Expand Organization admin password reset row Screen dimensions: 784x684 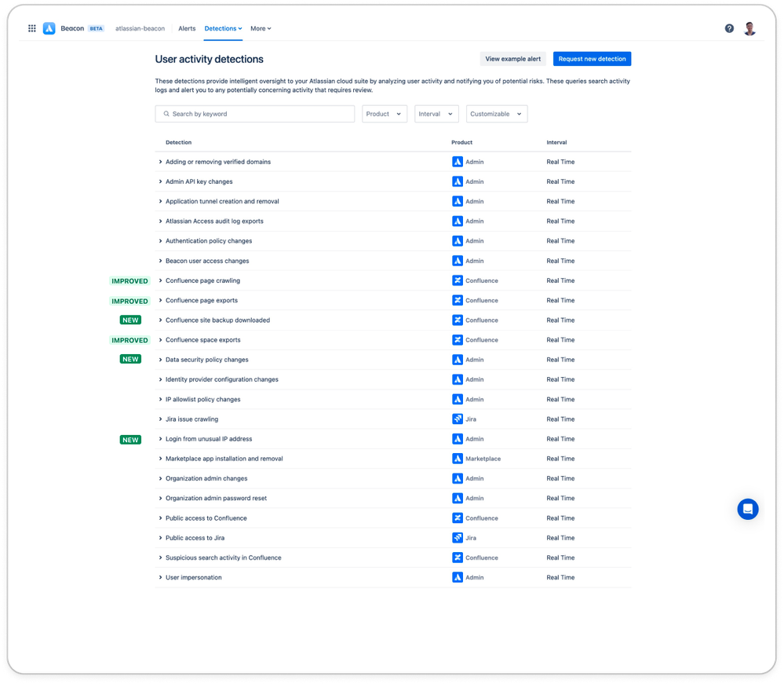[161, 499]
